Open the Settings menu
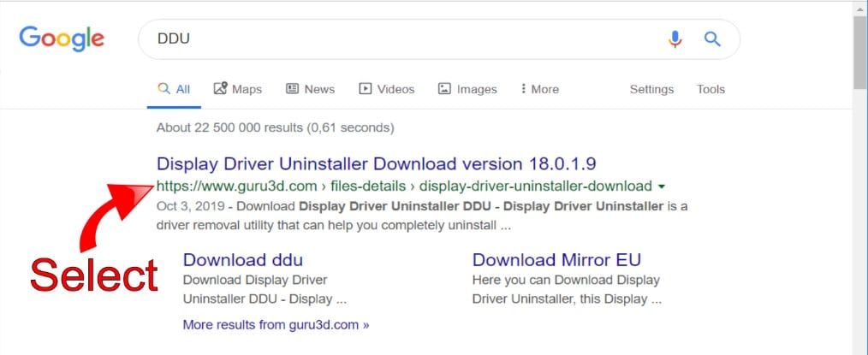The width and height of the screenshot is (868, 355). 651,89
